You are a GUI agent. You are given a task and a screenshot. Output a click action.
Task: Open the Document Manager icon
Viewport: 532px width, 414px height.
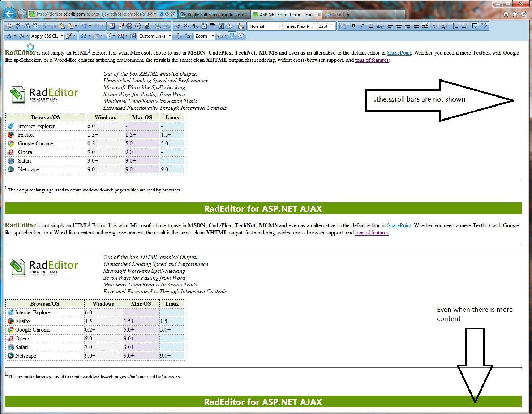pos(121,26)
